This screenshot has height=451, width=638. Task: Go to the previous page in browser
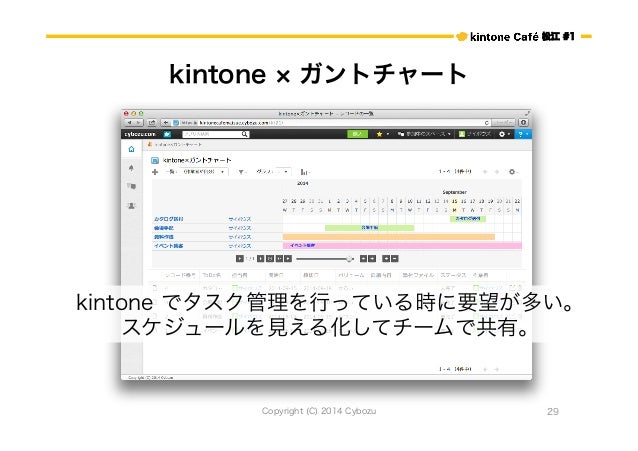[129, 123]
